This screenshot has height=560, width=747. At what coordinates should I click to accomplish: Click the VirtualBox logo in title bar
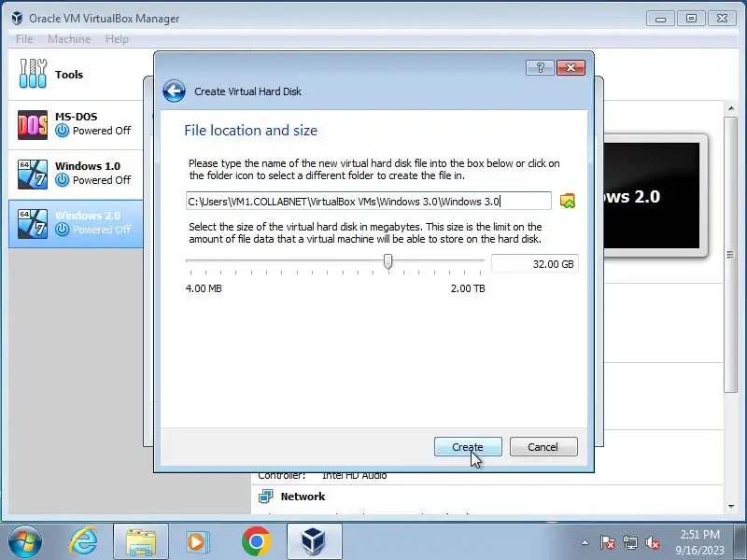tap(17, 18)
